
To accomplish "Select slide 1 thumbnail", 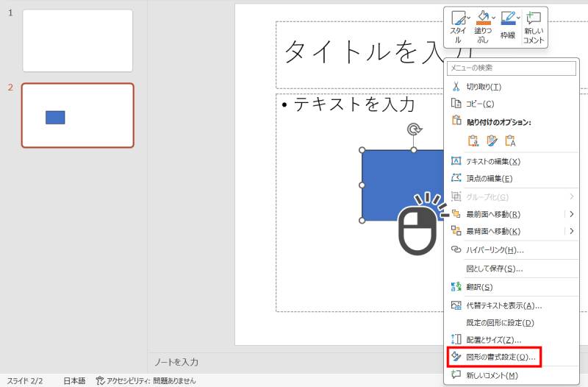I will (x=78, y=40).
